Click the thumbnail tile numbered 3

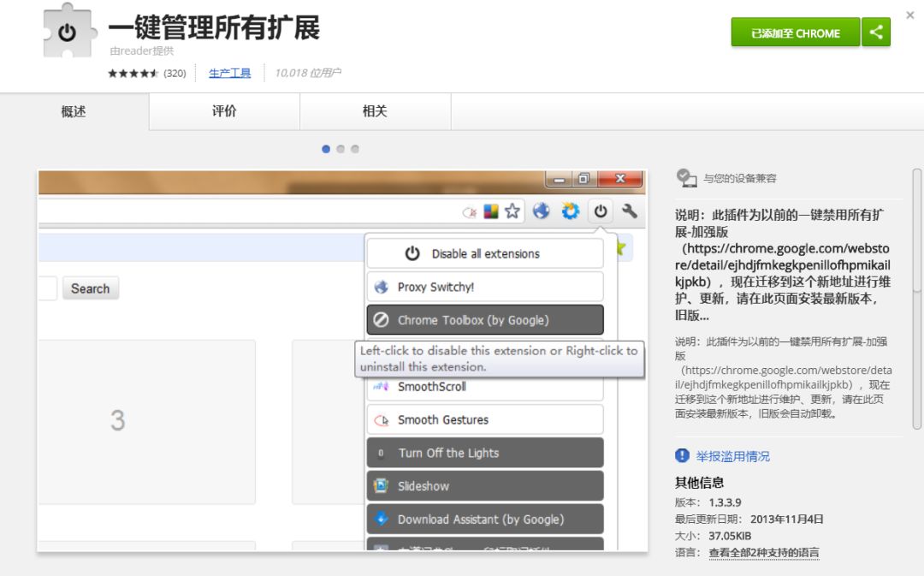[146, 422]
